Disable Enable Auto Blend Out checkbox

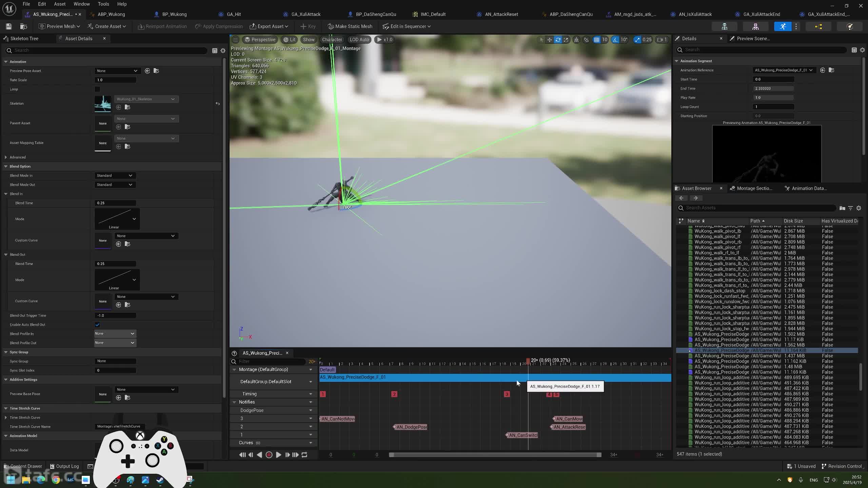pos(97,325)
